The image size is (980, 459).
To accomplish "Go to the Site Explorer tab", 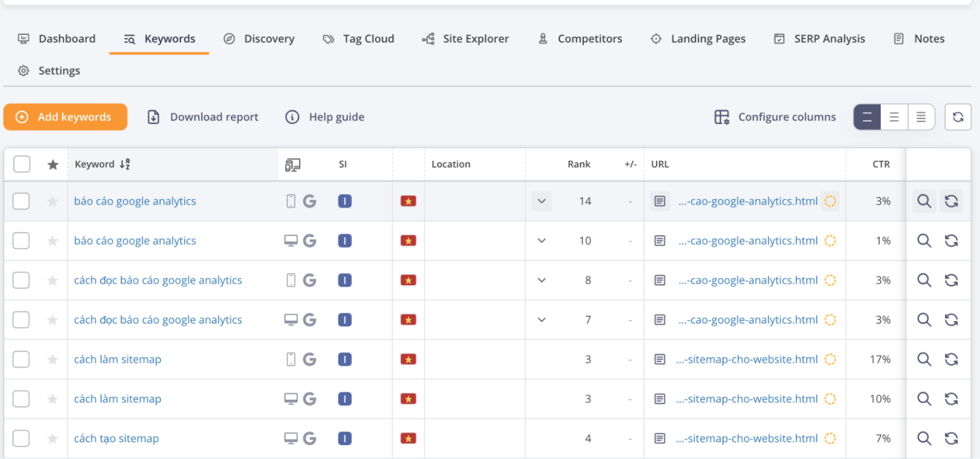I will pos(465,39).
